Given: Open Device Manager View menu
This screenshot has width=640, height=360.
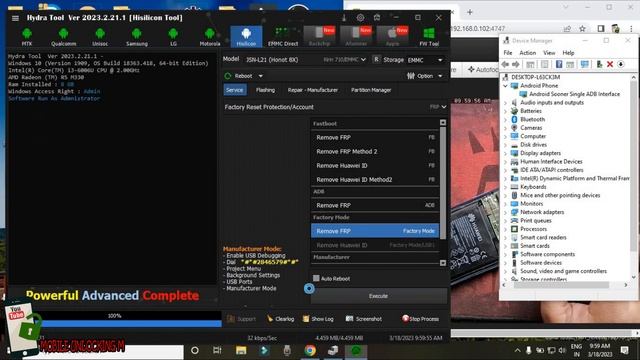Looking at the screenshot, I should [549, 53].
